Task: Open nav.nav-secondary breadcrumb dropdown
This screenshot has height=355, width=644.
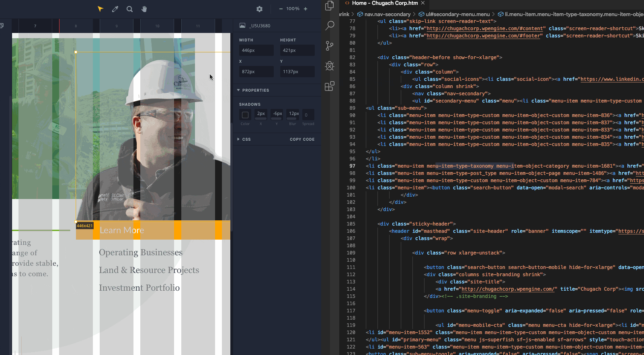Action: (x=387, y=14)
